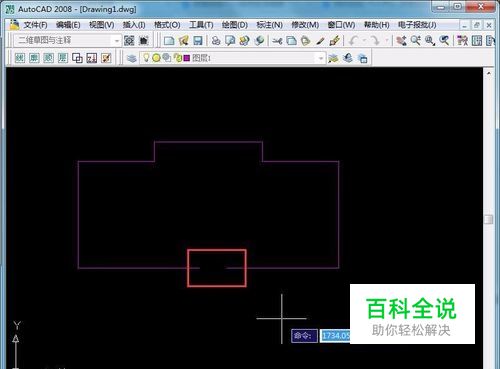Open the 插入(I) menu

coord(134,25)
